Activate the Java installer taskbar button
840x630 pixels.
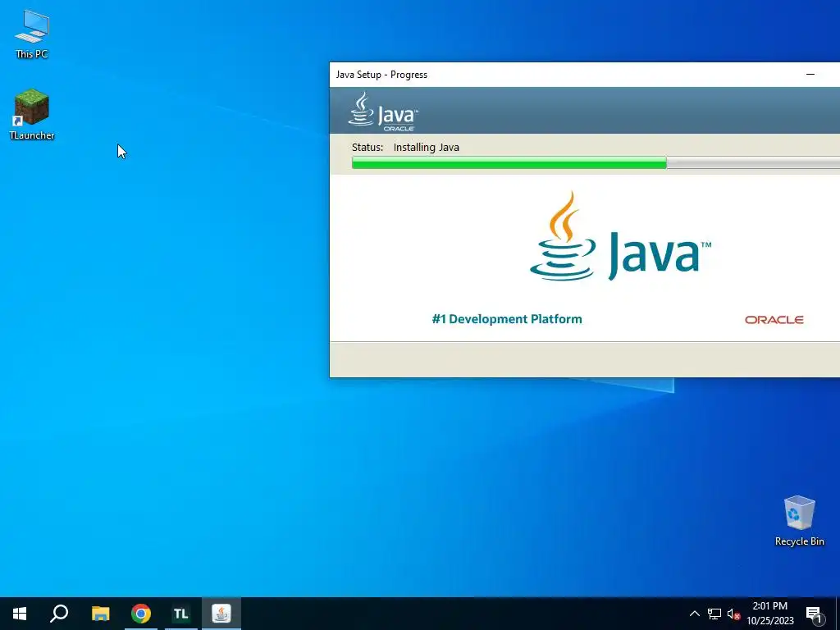tap(221, 614)
